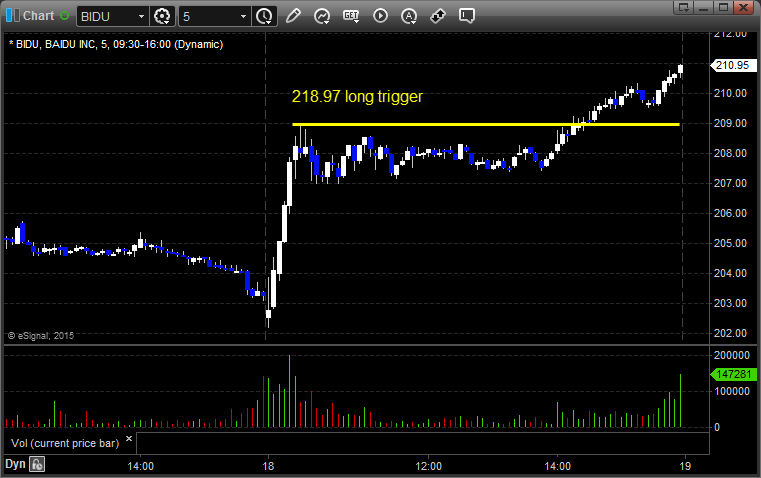Click the blue window linking icon
The height and width of the screenshot is (478, 761).
13,16
